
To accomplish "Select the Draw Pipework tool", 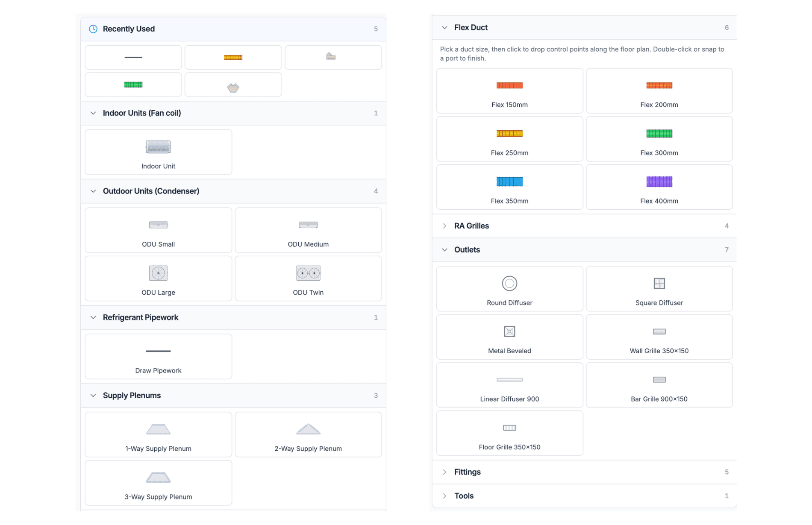I will click(x=158, y=356).
